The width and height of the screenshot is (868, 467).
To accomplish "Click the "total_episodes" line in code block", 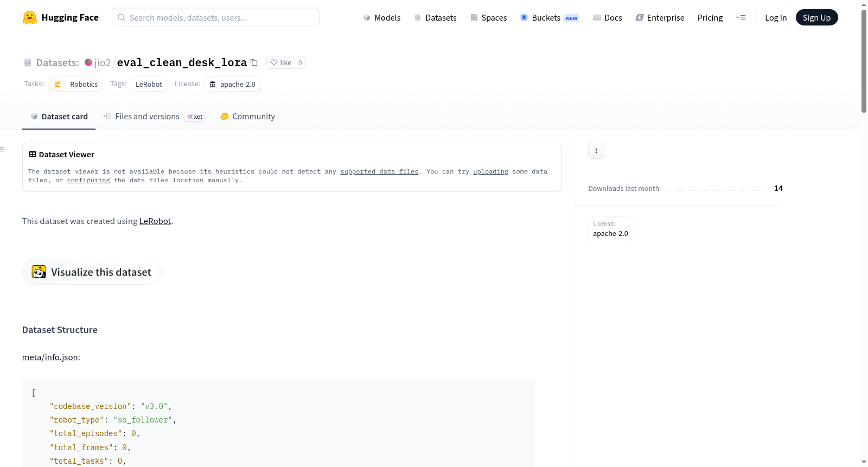I will click(x=95, y=433).
